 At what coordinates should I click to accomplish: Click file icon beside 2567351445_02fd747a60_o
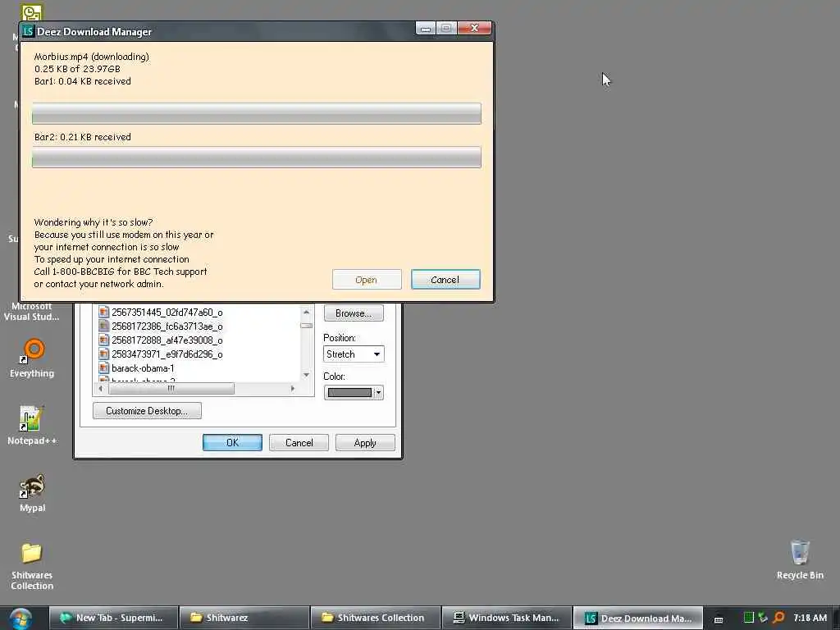coord(104,313)
